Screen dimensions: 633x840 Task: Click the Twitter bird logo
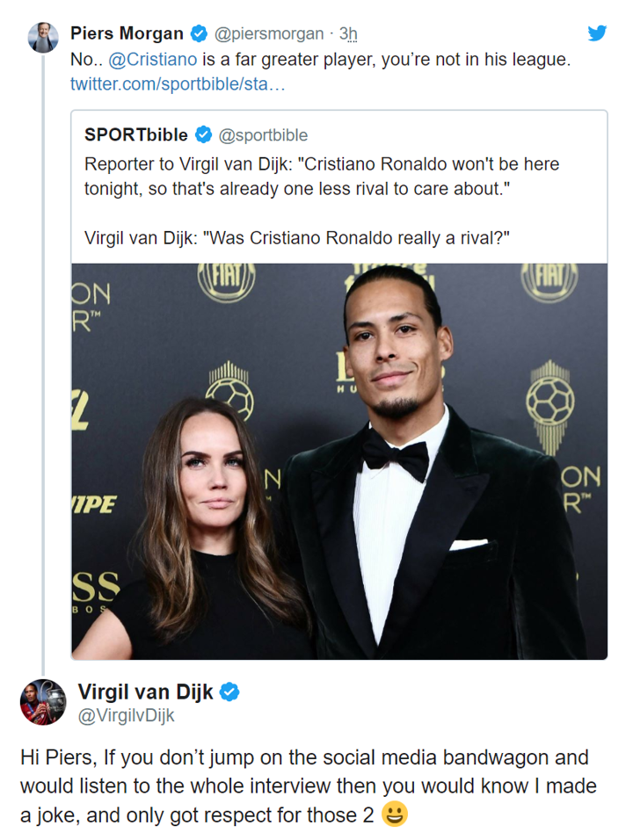(597, 34)
